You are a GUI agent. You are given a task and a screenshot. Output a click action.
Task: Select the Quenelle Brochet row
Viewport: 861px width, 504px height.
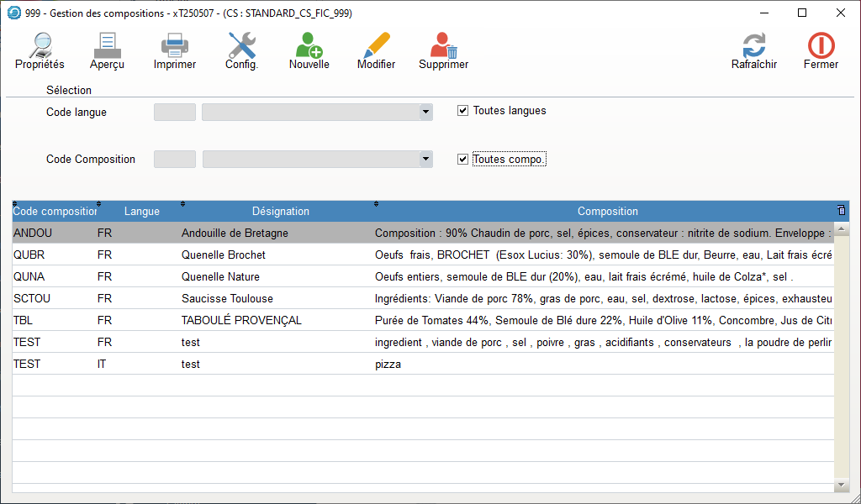(x=223, y=255)
